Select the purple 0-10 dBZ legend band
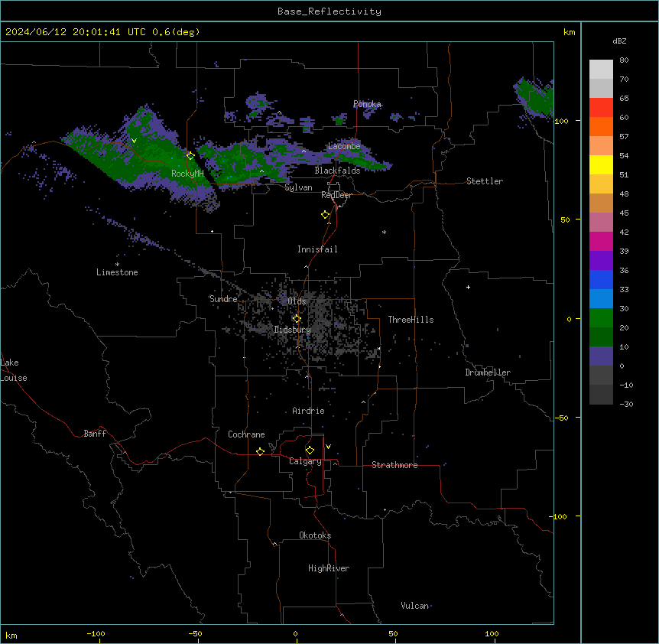This screenshot has height=644, width=659. [601, 356]
